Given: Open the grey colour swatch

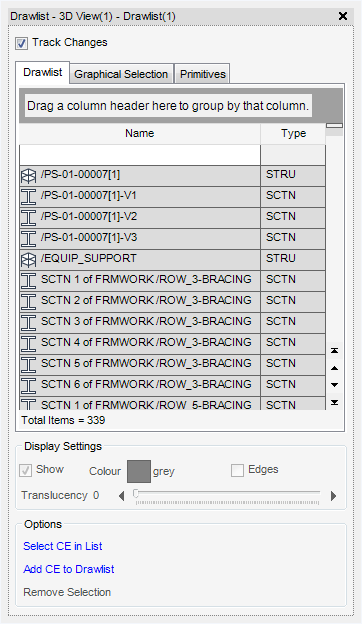Looking at the screenshot, I should [139, 471].
